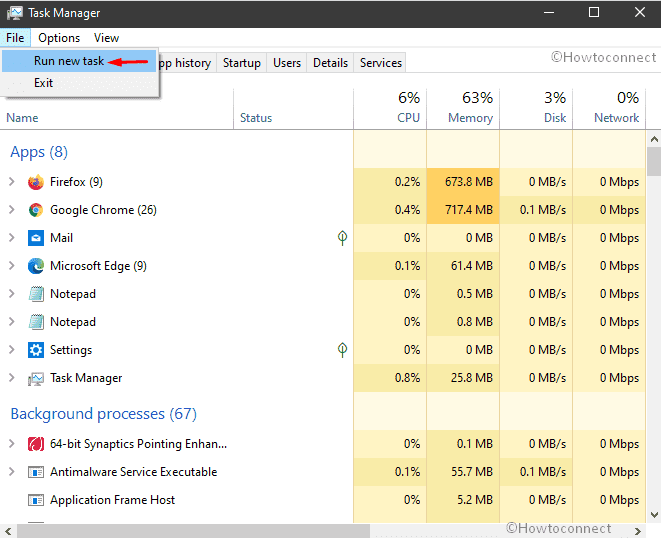
Task: Expand the Microsoft Edge process group
Action: tap(11, 266)
